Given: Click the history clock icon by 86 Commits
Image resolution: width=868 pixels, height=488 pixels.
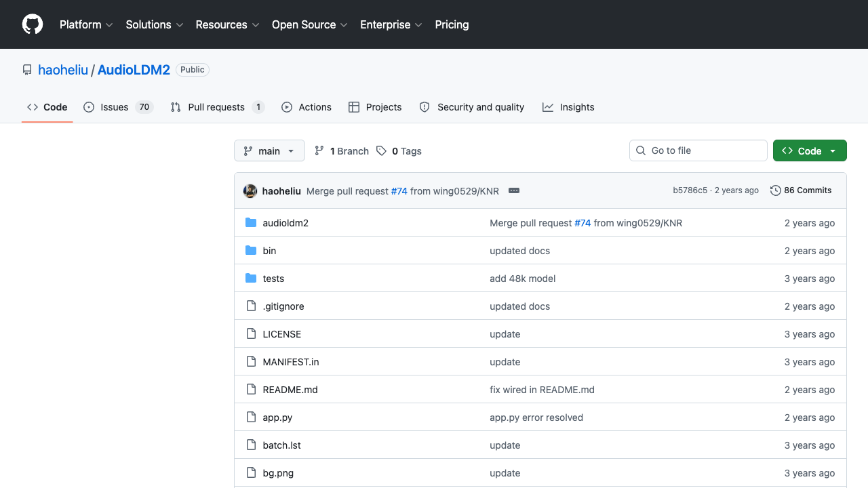Looking at the screenshot, I should 776,190.
